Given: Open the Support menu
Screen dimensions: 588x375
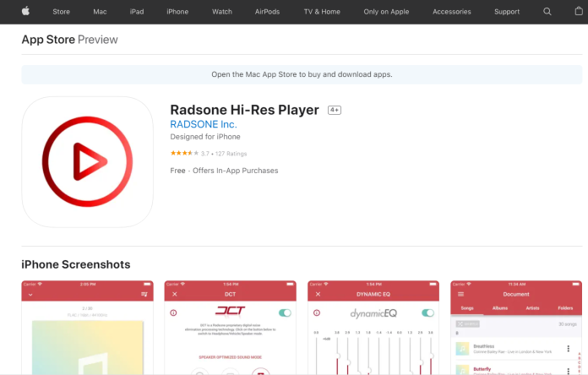Looking at the screenshot, I should point(507,12).
